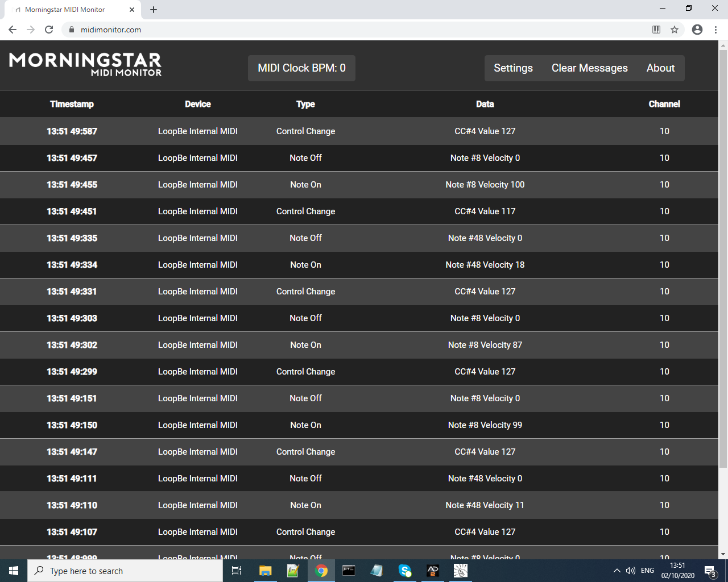This screenshot has width=728, height=582.
Task: Click timestamp 13:51 49:457
Action: [72, 158]
